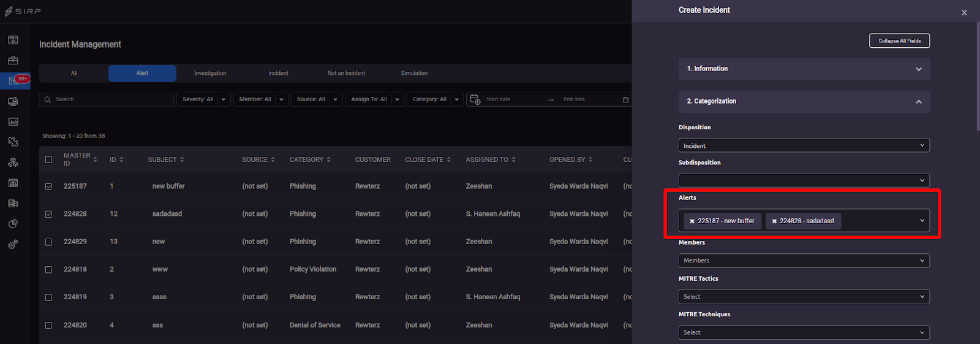Screen dimensions: 980x344
Task: Open the puzzle piece integrations sidebar icon
Action: 13,142
